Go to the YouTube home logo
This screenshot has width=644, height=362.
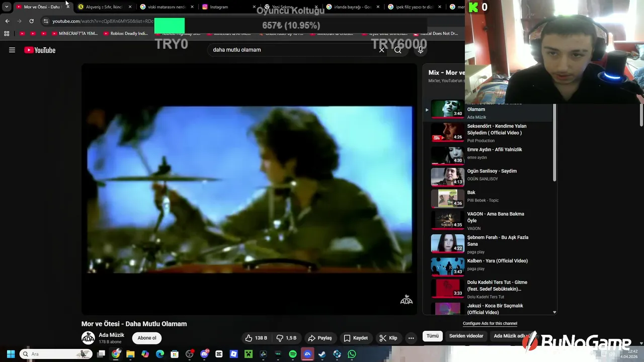40,50
